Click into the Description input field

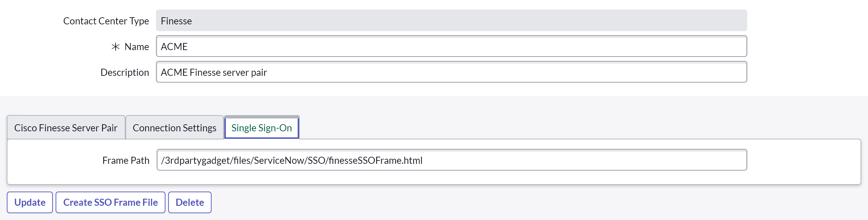coord(451,72)
